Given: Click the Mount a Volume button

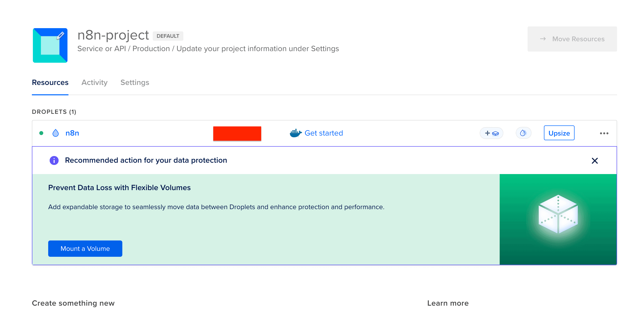Looking at the screenshot, I should pos(85,249).
